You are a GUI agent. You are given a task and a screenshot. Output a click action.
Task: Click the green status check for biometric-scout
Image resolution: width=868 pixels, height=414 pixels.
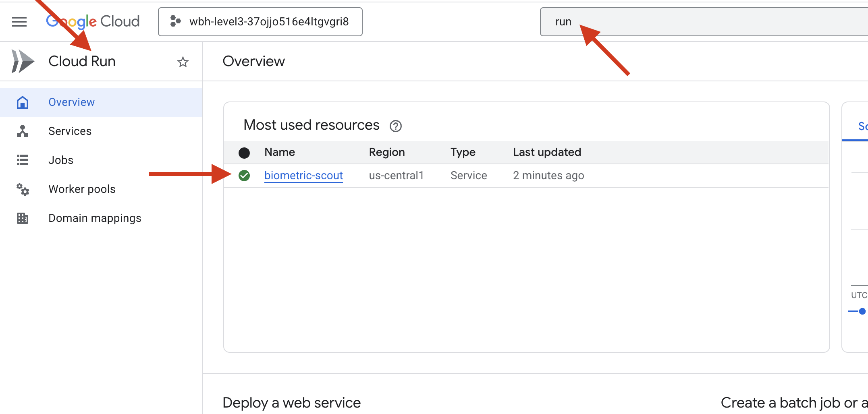click(244, 176)
